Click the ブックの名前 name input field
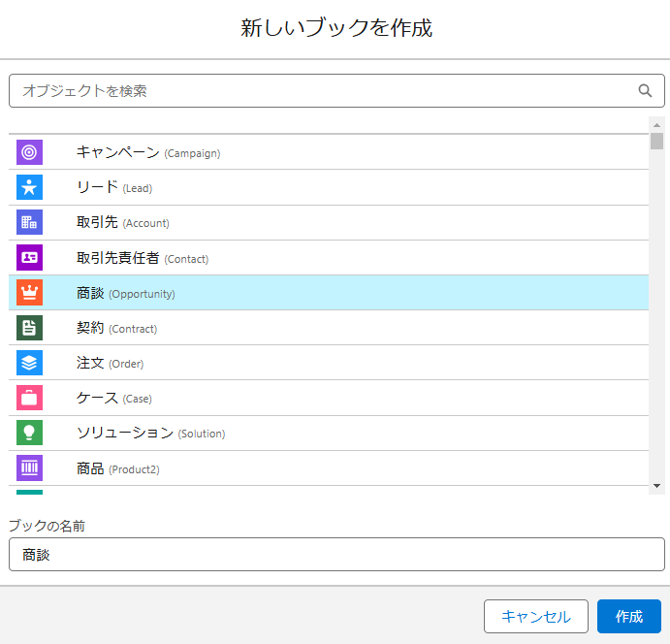 pyautogui.click(x=336, y=554)
